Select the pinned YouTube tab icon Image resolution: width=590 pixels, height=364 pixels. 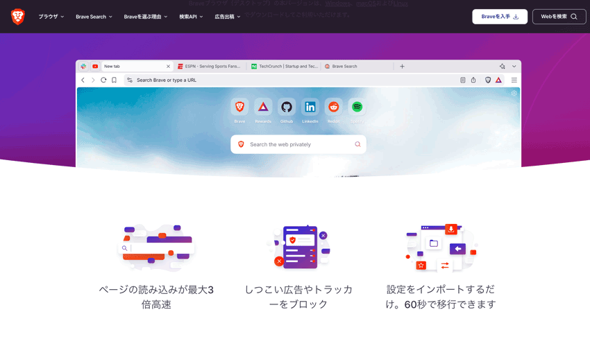tap(95, 66)
